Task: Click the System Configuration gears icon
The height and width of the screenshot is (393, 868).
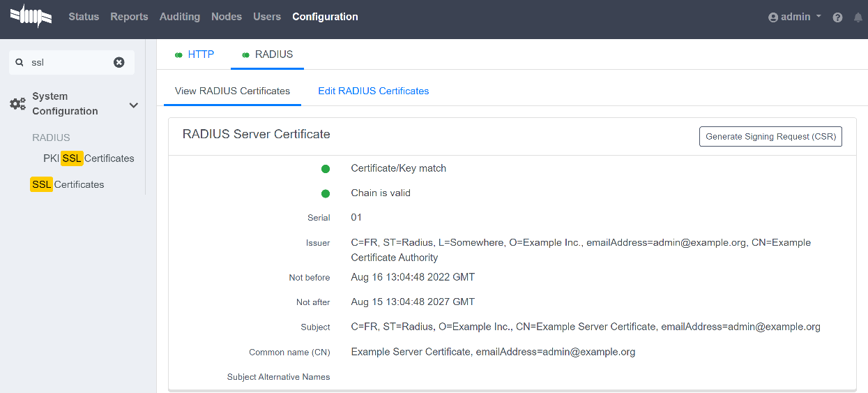Action: pyautogui.click(x=17, y=104)
